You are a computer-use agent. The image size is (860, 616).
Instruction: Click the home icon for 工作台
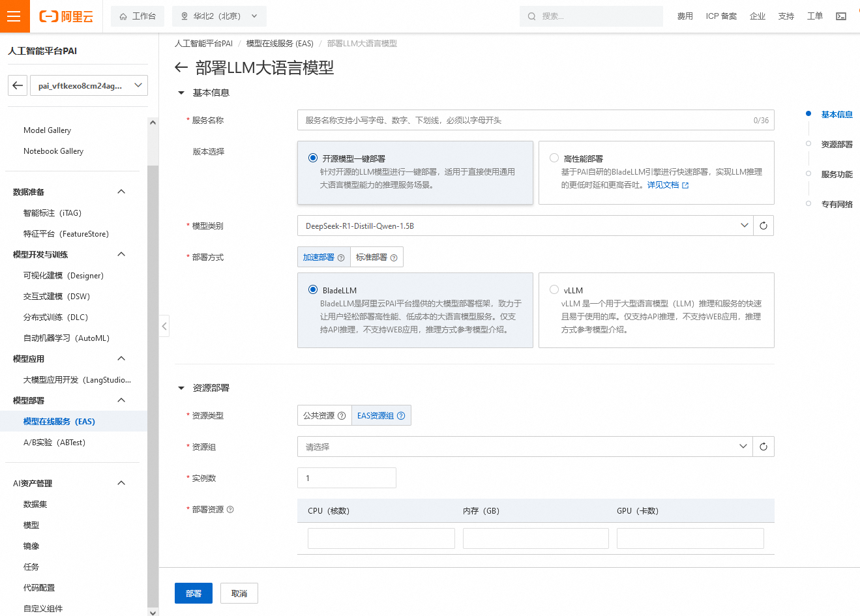123,16
